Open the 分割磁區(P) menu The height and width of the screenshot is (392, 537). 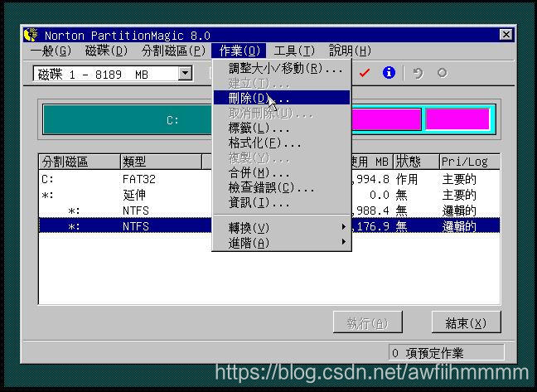(173, 51)
